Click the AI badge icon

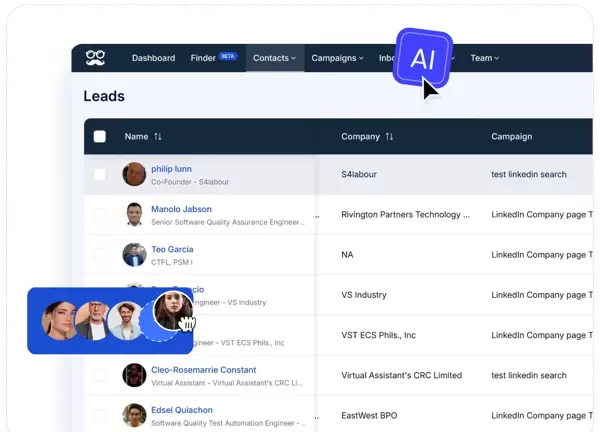(422, 58)
